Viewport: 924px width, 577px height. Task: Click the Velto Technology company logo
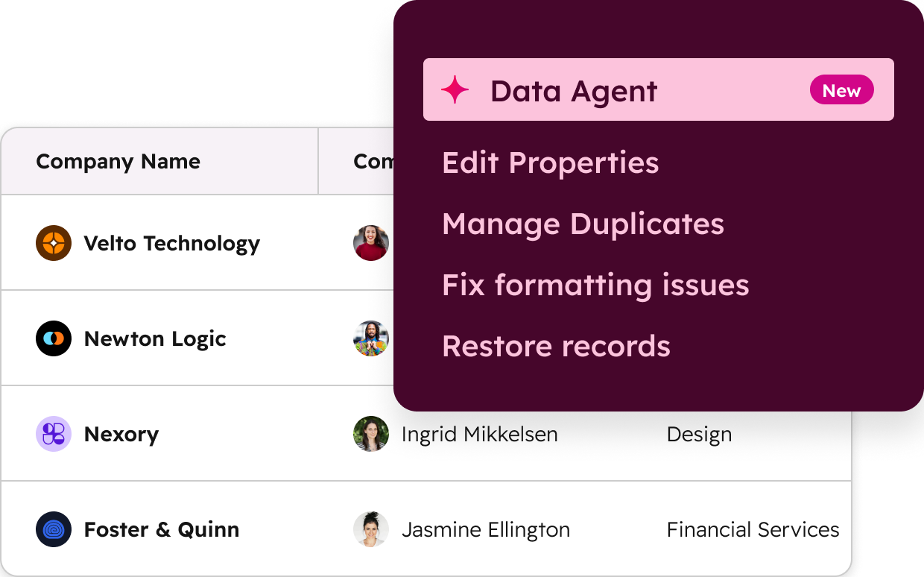tap(53, 243)
